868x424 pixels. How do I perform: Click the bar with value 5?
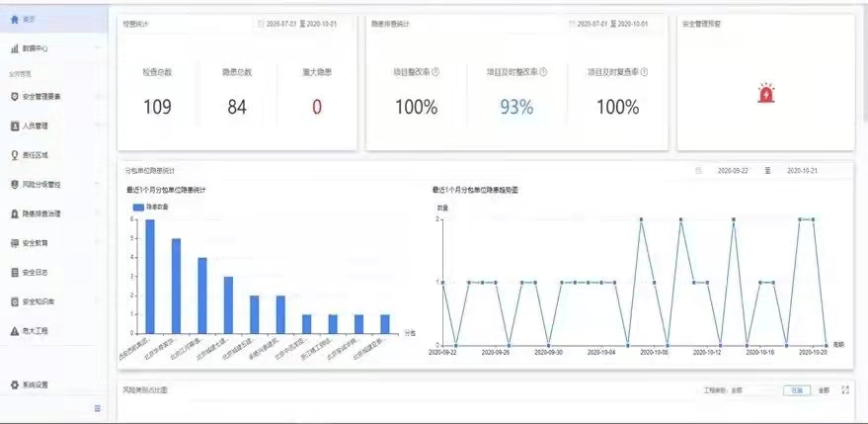coord(176,286)
